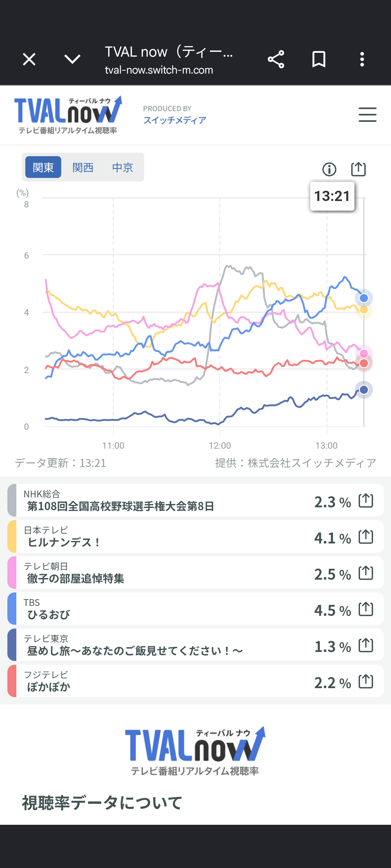Switch region to 関西

coord(83,167)
